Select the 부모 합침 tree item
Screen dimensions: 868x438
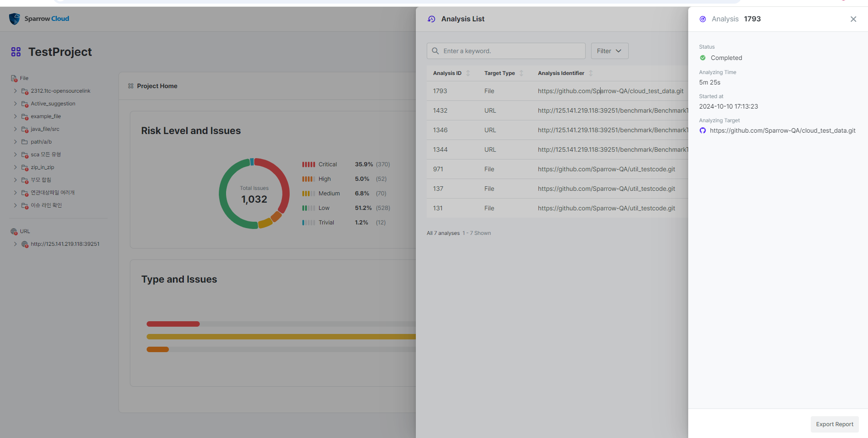coord(41,180)
